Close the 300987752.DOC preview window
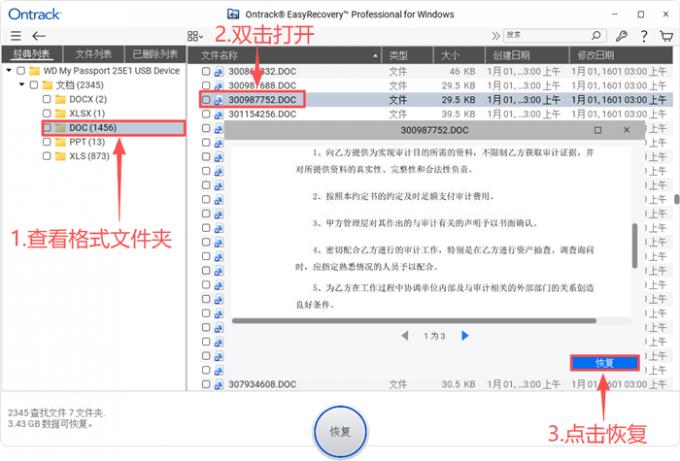This screenshot has height=461, width=680. 626,130
